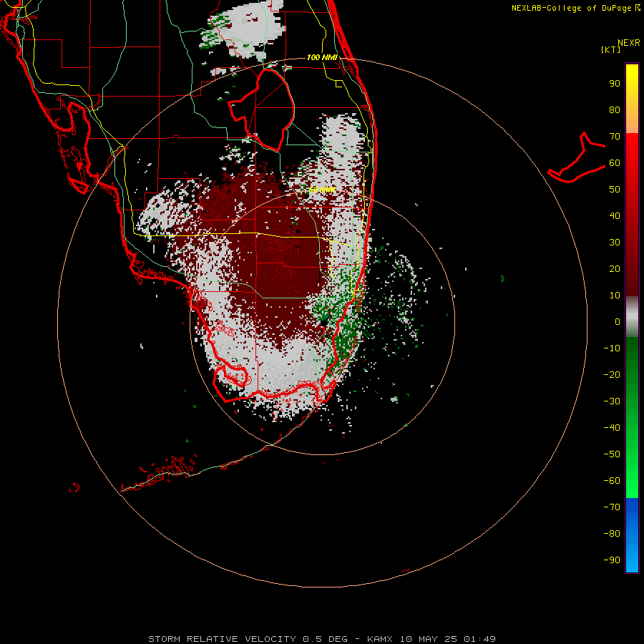Click the [KT] units label

(x=611, y=49)
